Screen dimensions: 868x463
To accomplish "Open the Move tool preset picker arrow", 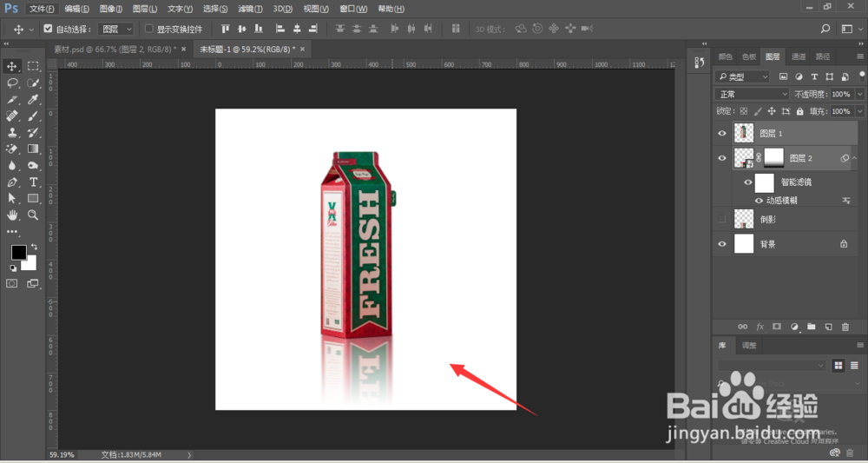I will pyautogui.click(x=31, y=30).
